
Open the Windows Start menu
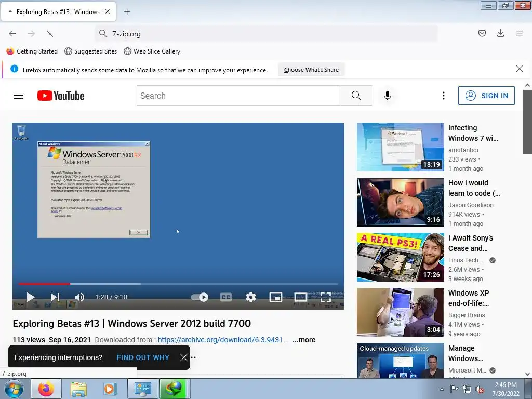14,389
